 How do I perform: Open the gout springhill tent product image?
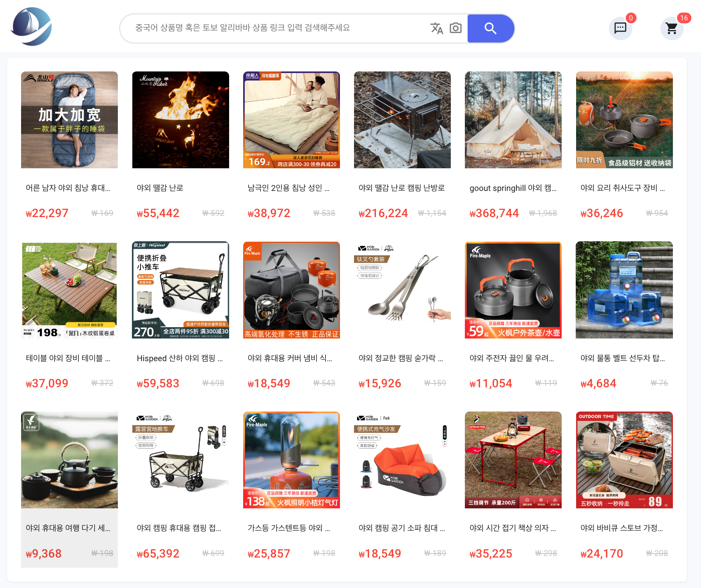pos(513,120)
